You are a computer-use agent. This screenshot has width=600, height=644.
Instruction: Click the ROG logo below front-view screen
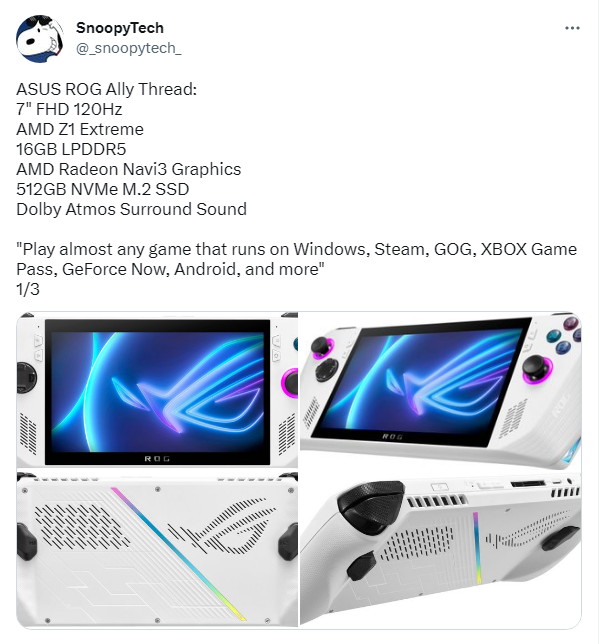157,458
